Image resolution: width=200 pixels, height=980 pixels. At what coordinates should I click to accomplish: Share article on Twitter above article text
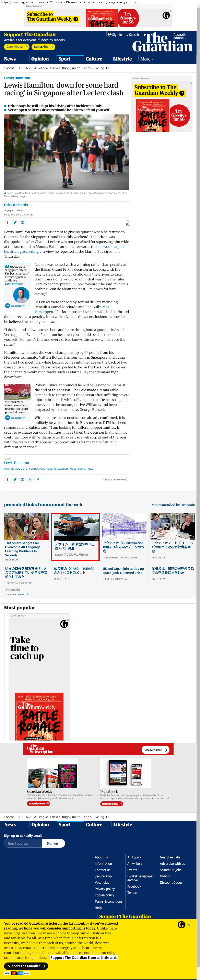click(x=15, y=222)
